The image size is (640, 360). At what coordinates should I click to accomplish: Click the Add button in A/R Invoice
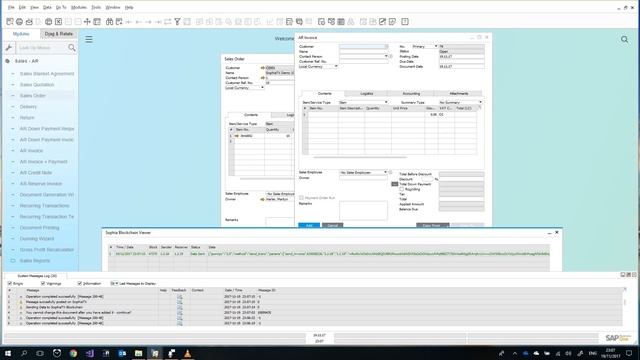coord(309,225)
